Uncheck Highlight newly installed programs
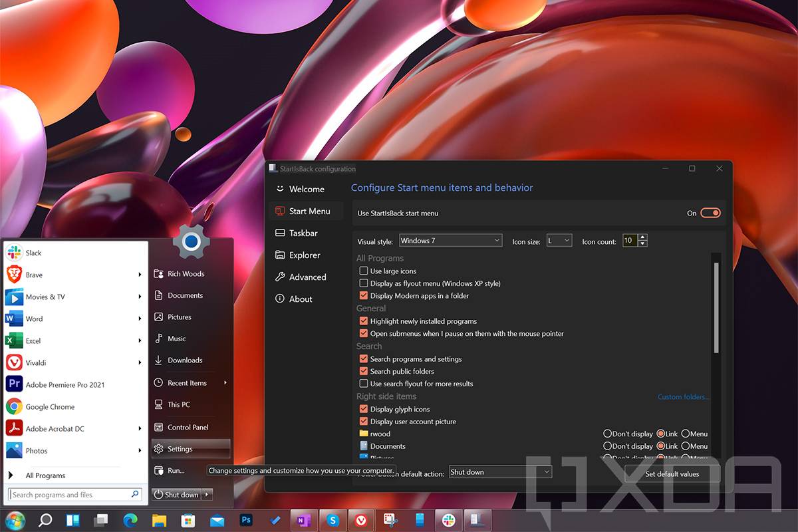This screenshot has height=532, width=798. 364,321
